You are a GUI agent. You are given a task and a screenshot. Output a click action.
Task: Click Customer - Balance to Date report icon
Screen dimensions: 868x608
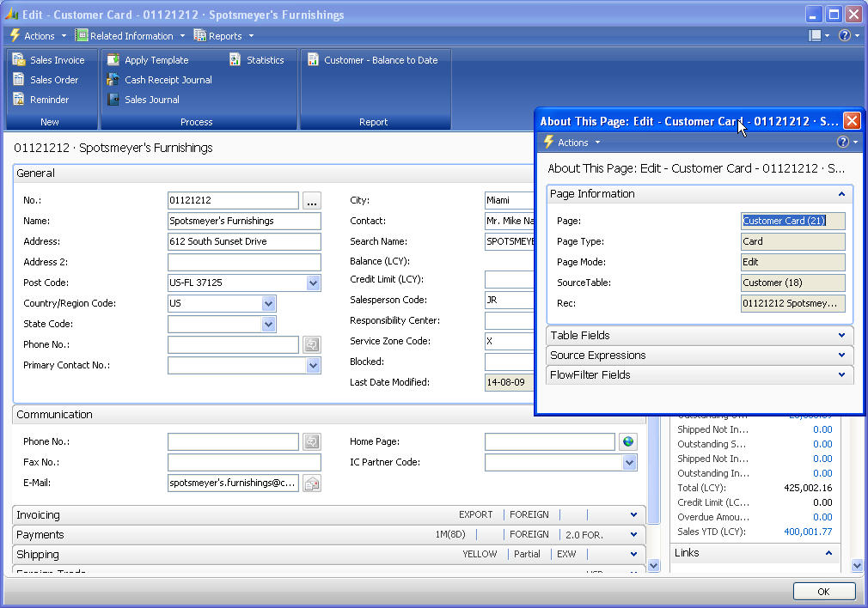[314, 60]
